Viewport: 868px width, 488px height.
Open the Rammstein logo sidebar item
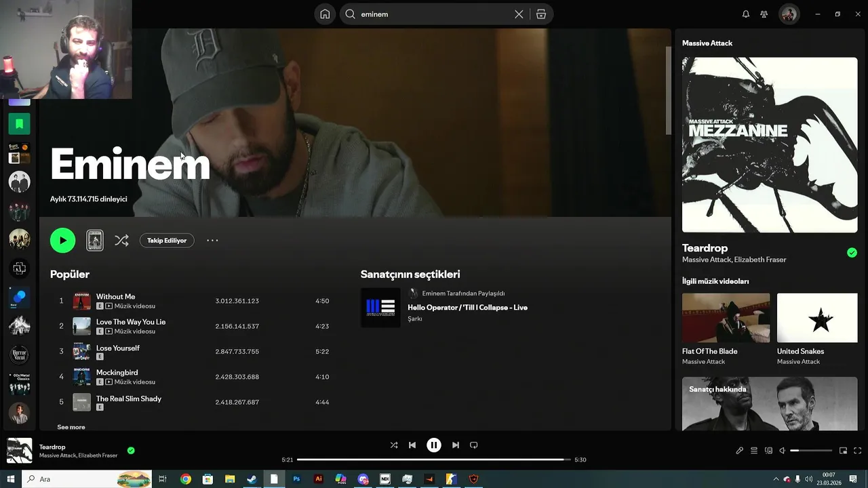[19, 269]
